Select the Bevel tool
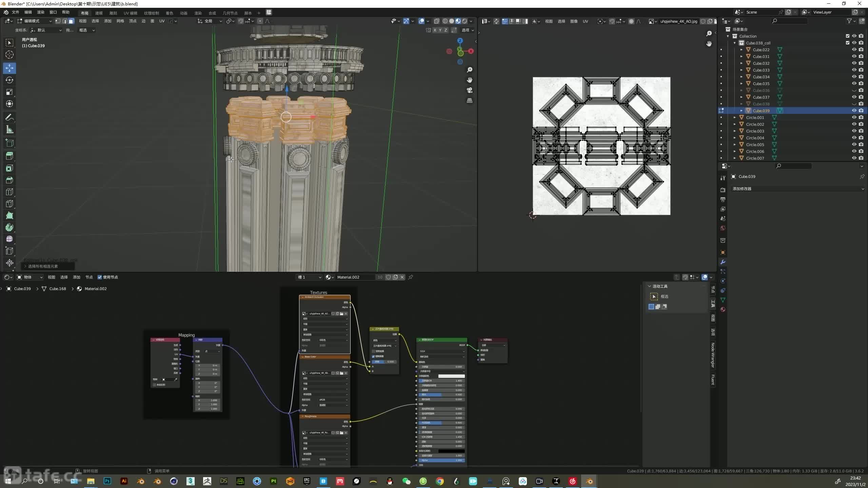 click(x=9, y=180)
